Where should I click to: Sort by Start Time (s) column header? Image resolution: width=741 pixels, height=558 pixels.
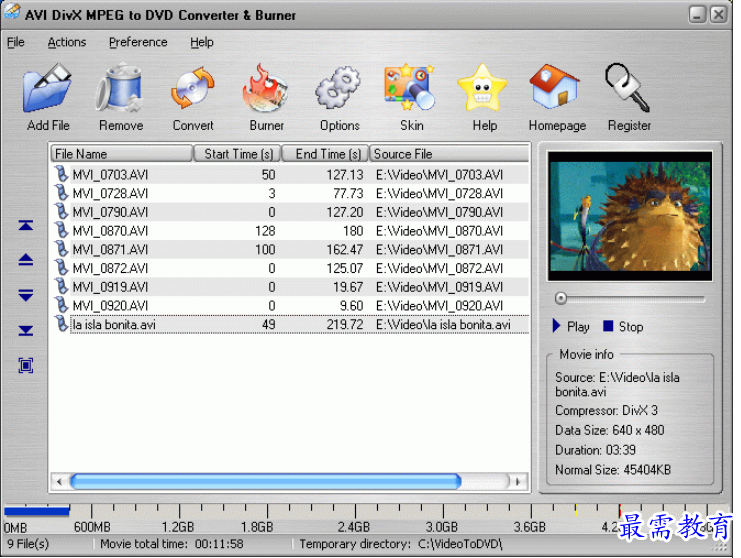(237, 154)
